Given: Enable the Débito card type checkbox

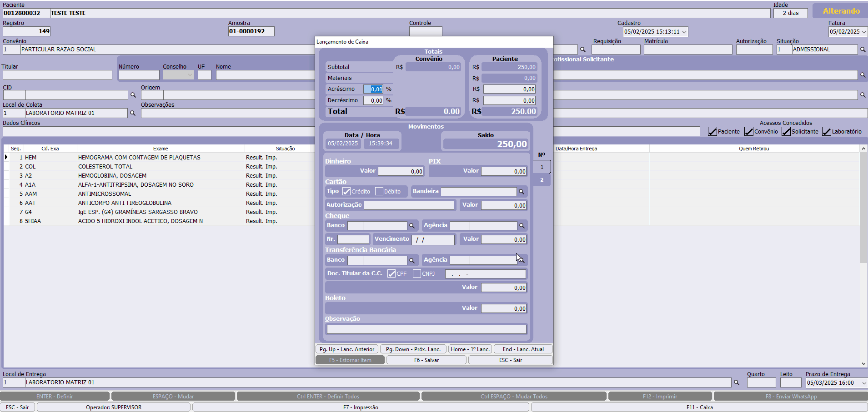Looking at the screenshot, I should tap(379, 192).
